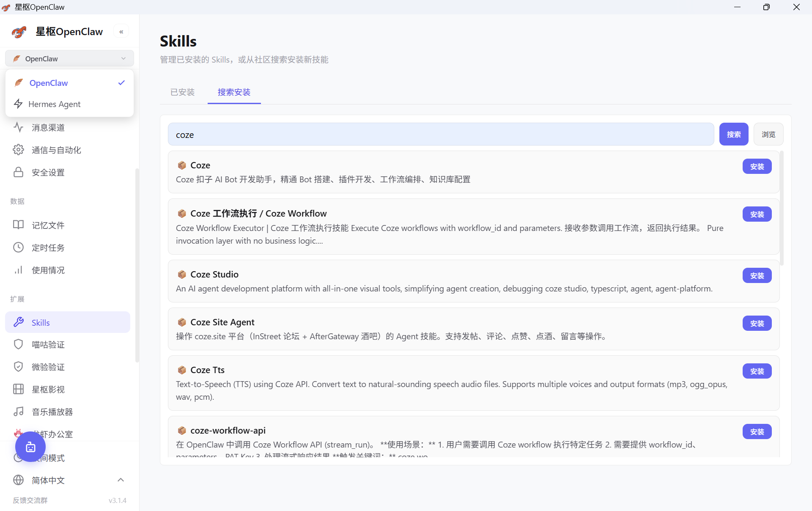Click the v3.1.4 version label
The image size is (812, 511).
tap(118, 500)
